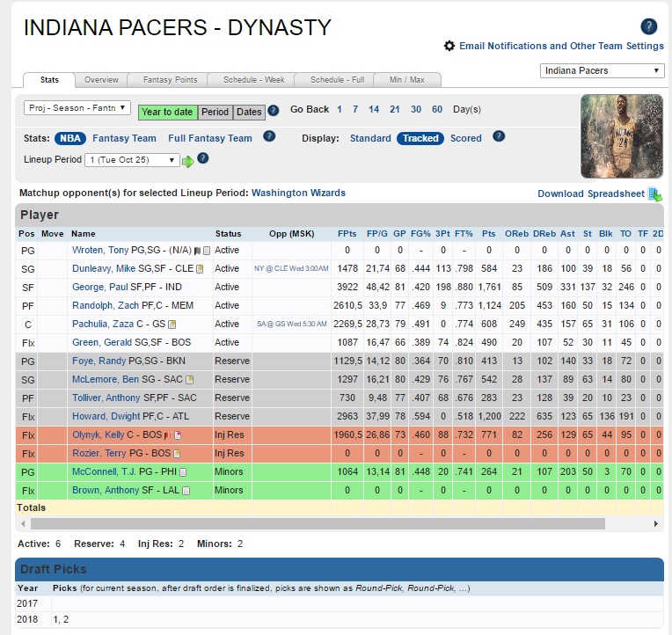Screen dimensions: 672x635
Task: Open the Lineup Period dropdown
Action: coord(132,160)
